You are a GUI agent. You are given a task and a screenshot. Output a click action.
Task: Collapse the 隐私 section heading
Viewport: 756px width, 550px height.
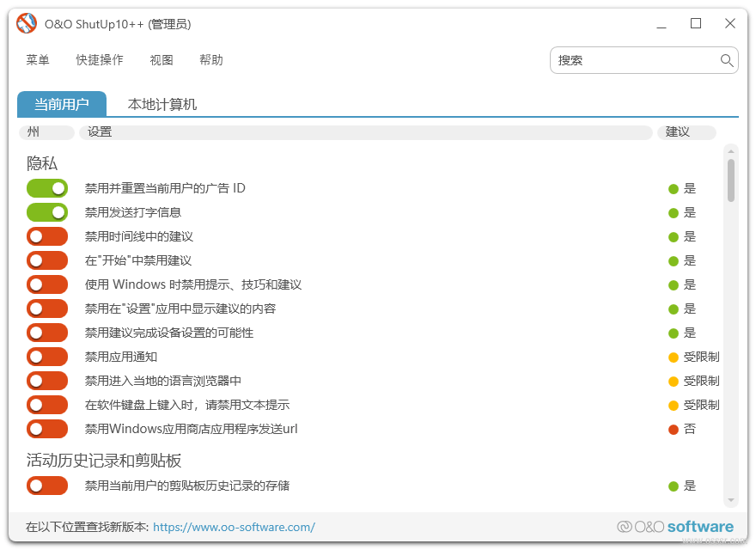point(42,163)
